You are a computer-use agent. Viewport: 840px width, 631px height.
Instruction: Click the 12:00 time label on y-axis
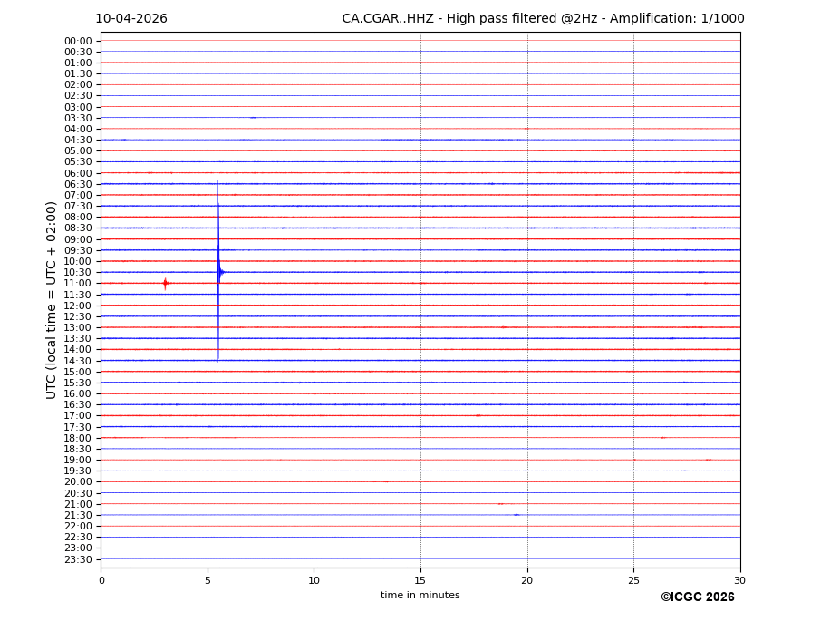(x=77, y=306)
